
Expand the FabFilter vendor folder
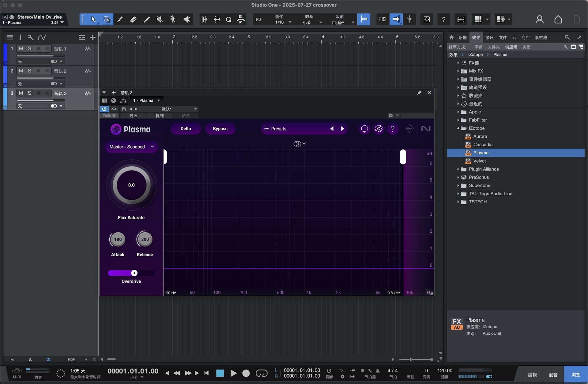pos(458,120)
